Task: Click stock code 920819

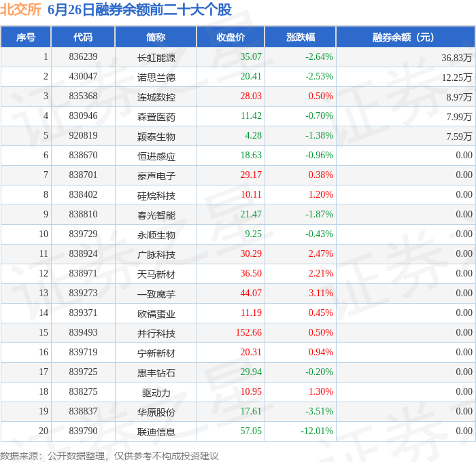Action: click(x=83, y=136)
